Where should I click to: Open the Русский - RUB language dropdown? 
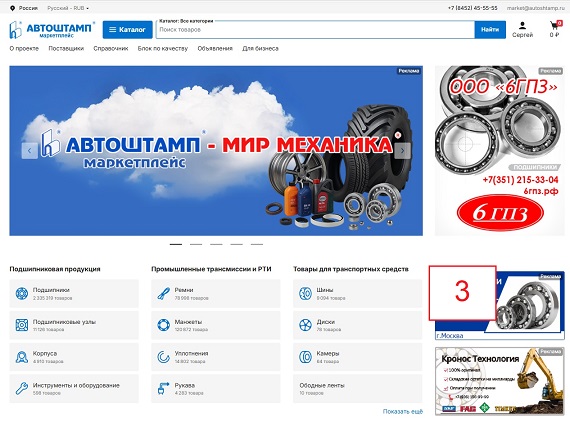click(x=68, y=8)
